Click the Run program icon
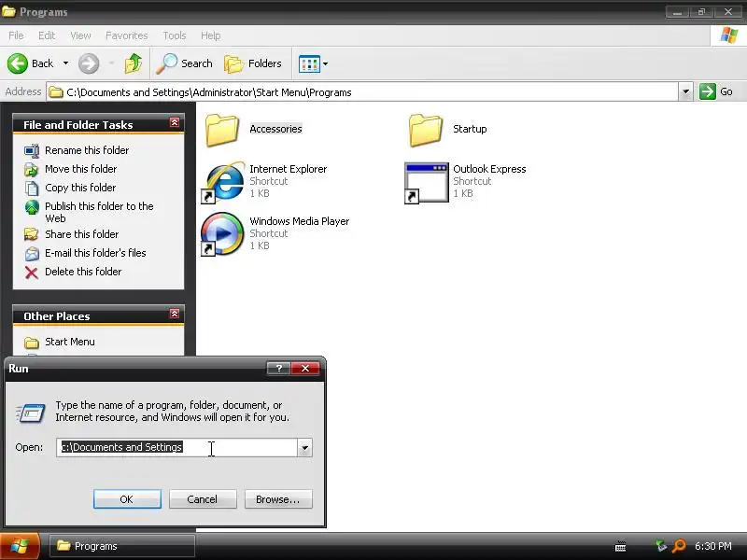The image size is (747, 560). [31, 413]
